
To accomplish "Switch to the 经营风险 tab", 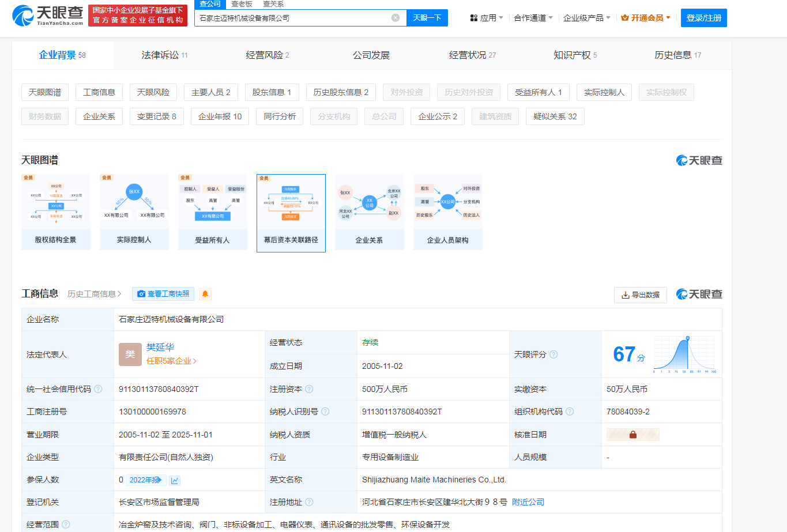I will click(x=268, y=55).
